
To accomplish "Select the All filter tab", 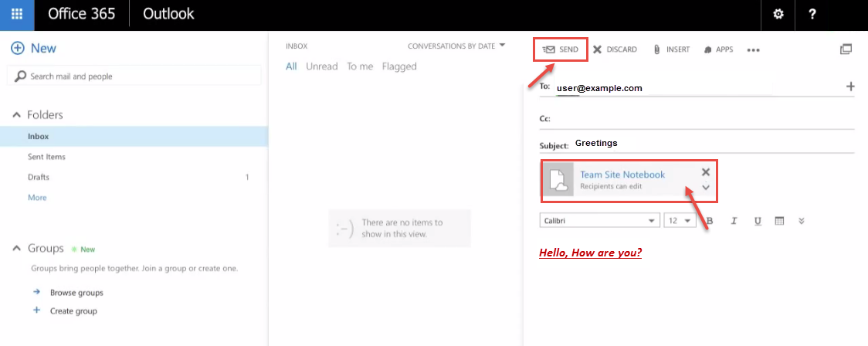I will point(291,66).
